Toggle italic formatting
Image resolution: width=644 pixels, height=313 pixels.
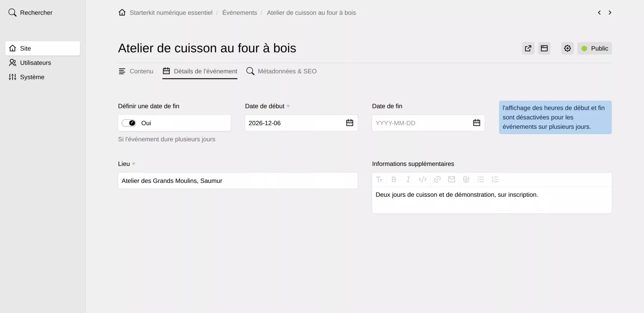pos(408,180)
